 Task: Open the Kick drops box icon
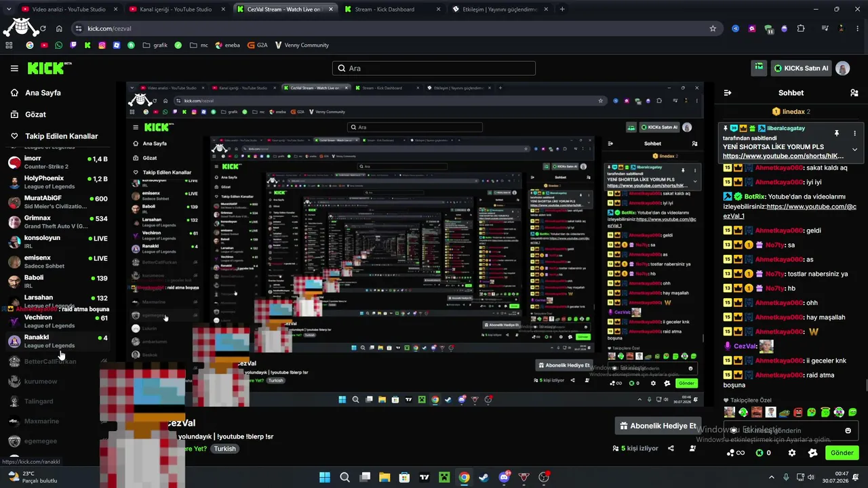click(x=759, y=68)
